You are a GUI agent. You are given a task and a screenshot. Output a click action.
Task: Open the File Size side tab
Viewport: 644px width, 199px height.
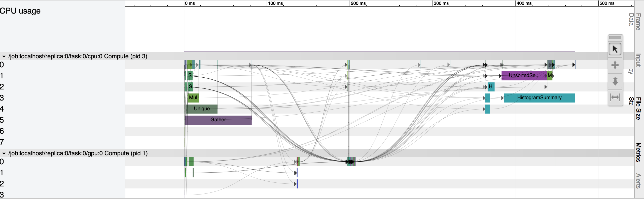[x=638, y=108]
